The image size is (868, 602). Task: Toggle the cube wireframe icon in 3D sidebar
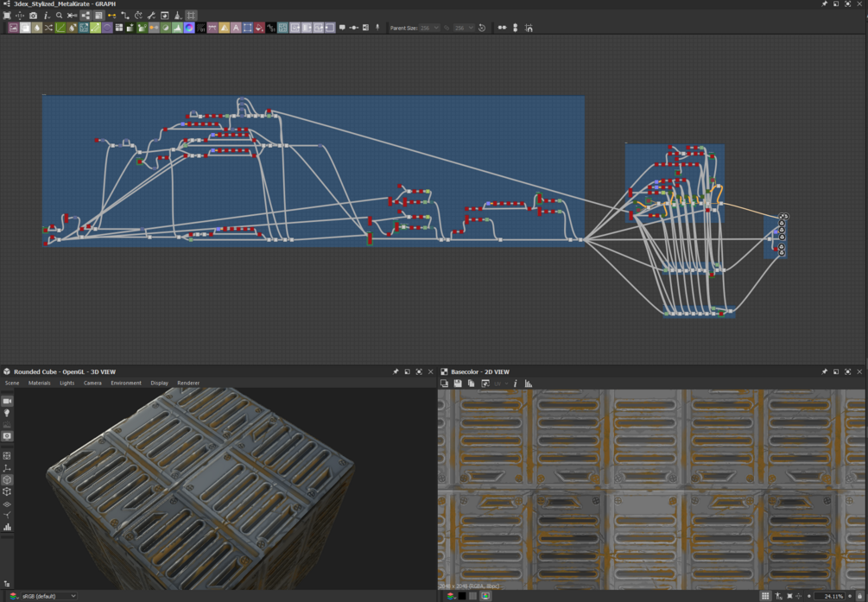coord(7,491)
